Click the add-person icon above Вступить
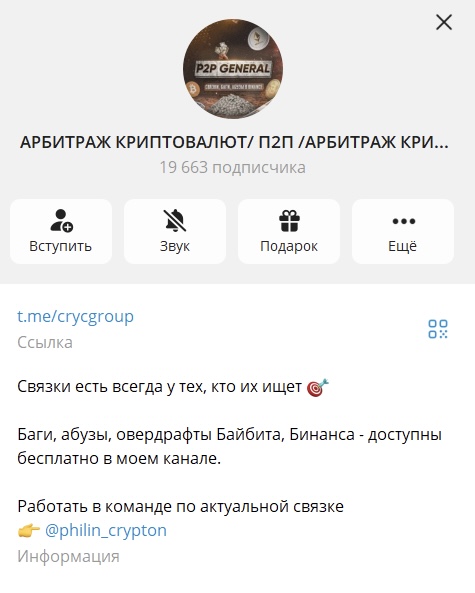 point(61,220)
